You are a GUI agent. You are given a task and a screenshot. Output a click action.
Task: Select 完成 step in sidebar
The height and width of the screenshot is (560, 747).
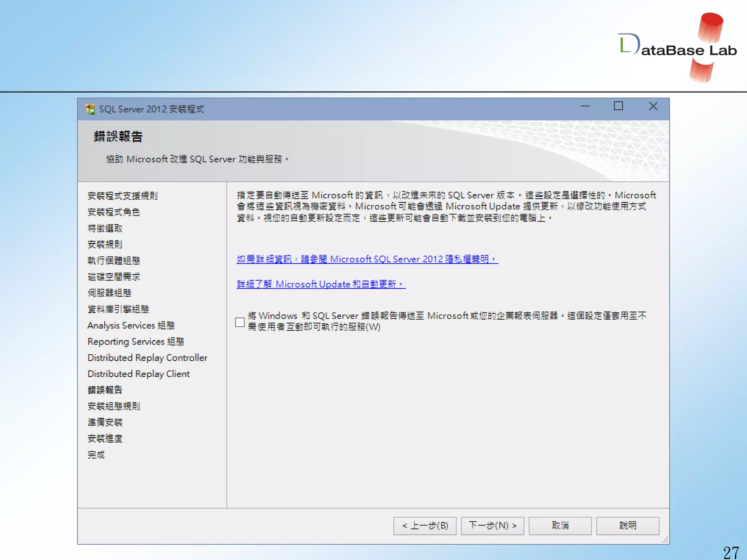point(96,455)
